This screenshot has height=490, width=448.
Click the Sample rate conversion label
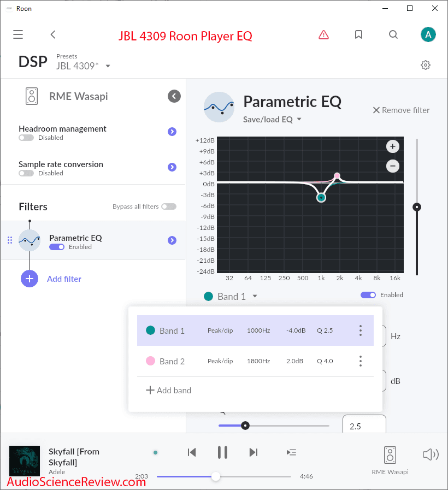(x=61, y=164)
